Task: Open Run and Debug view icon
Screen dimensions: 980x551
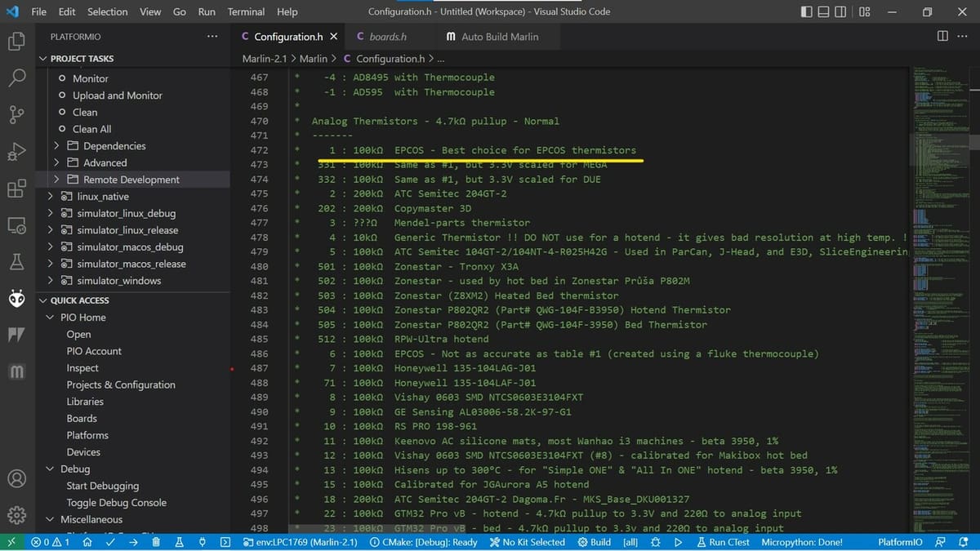Action: click(16, 151)
